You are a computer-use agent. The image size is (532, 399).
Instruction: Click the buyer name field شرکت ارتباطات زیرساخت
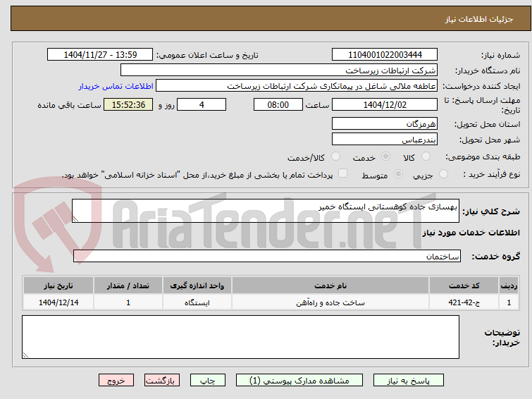coord(279,70)
